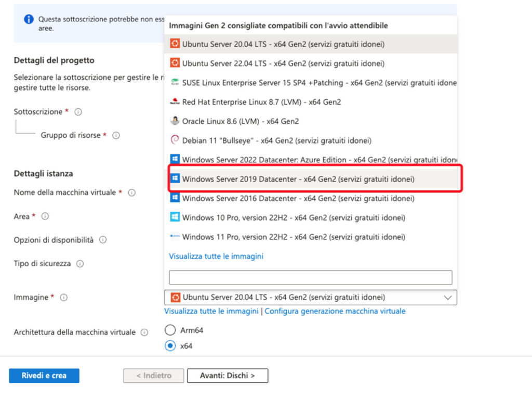532x401 pixels.
Task: Focus the image search text field
Action: (310, 277)
